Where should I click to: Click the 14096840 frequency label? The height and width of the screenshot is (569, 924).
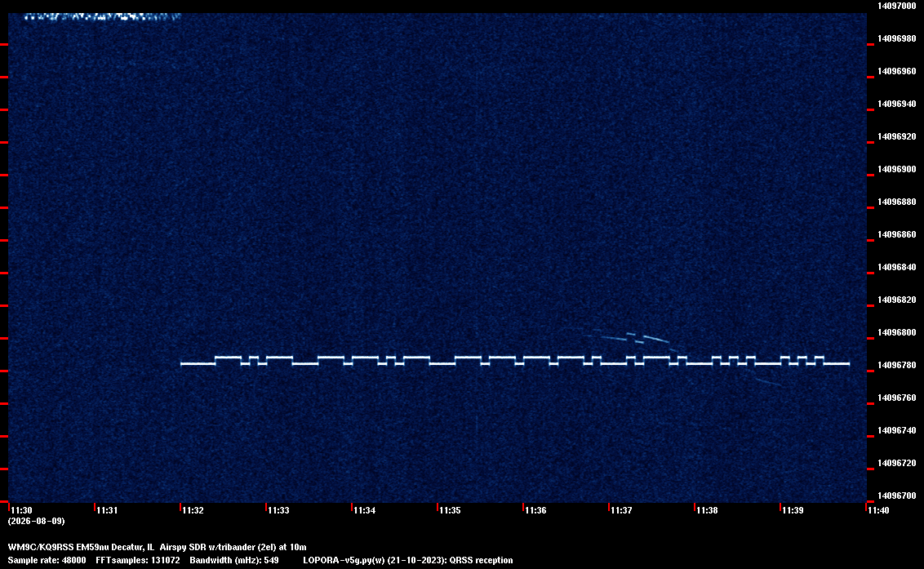[897, 267]
